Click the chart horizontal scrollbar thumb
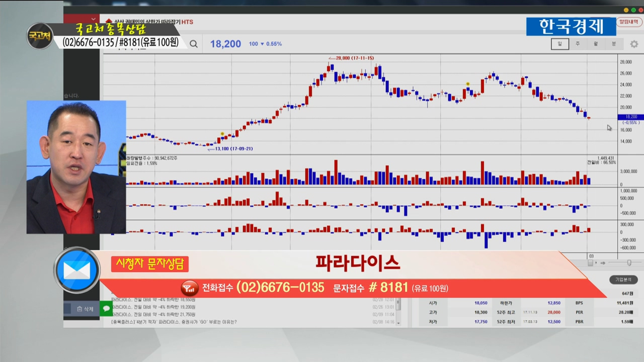The height and width of the screenshot is (362, 644). click(590, 263)
